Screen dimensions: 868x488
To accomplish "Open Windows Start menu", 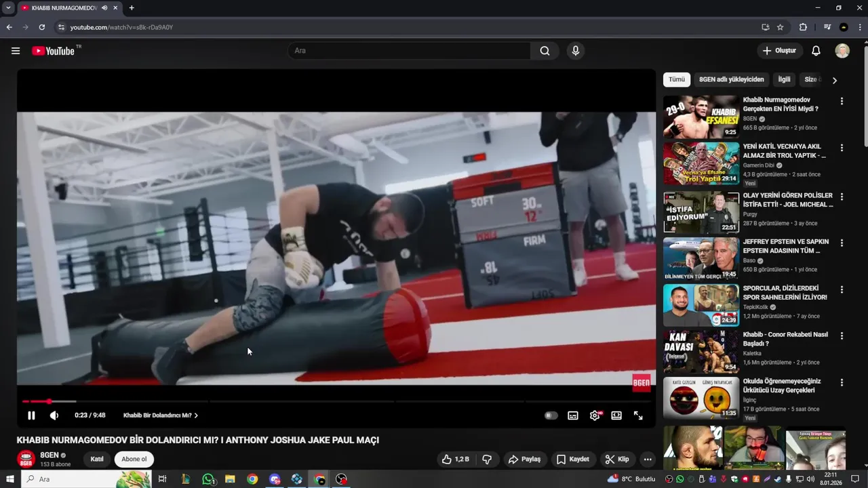I will [10, 479].
